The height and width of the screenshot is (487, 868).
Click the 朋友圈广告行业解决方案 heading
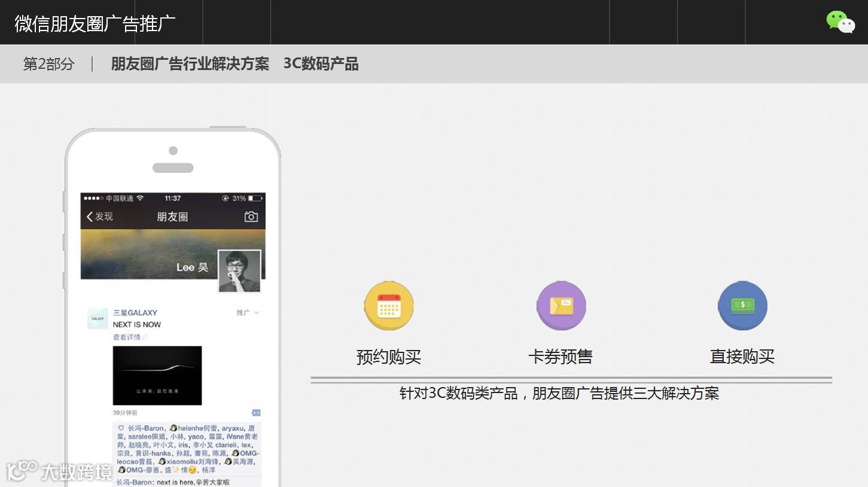coord(190,64)
